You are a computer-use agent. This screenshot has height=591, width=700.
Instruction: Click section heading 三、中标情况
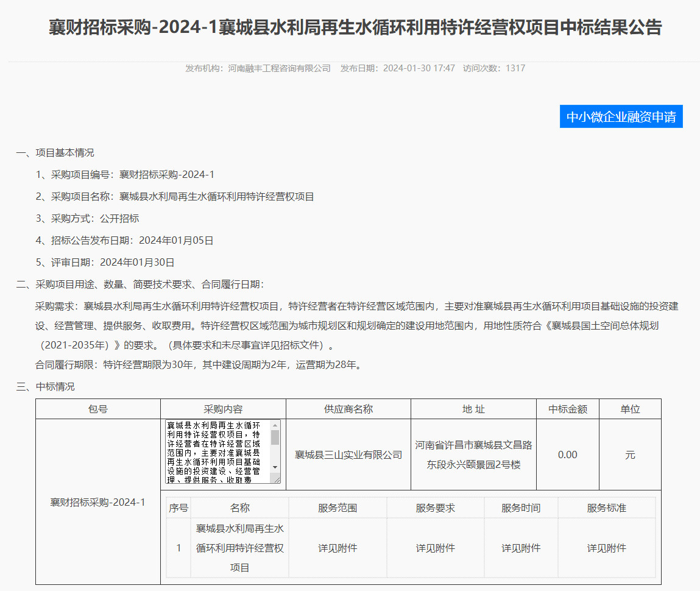pyautogui.click(x=46, y=386)
